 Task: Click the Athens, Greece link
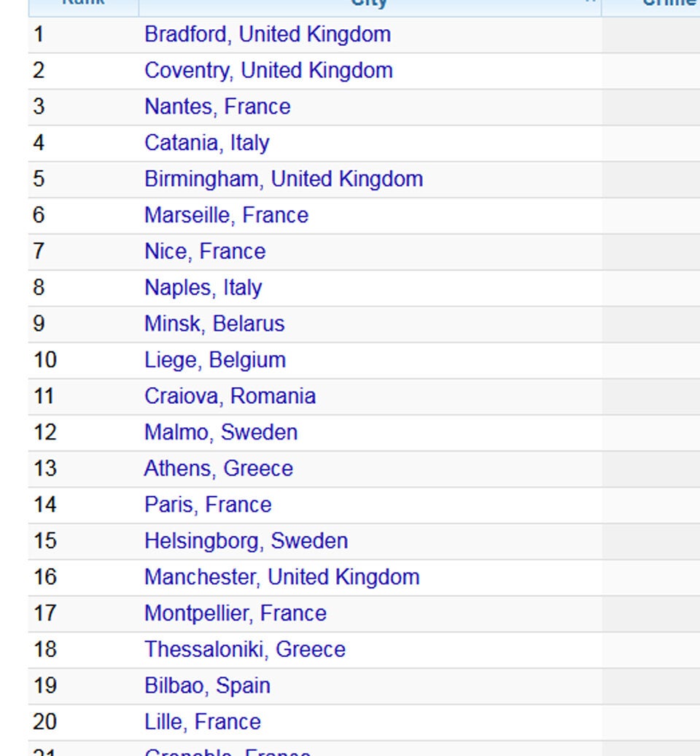(218, 468)
